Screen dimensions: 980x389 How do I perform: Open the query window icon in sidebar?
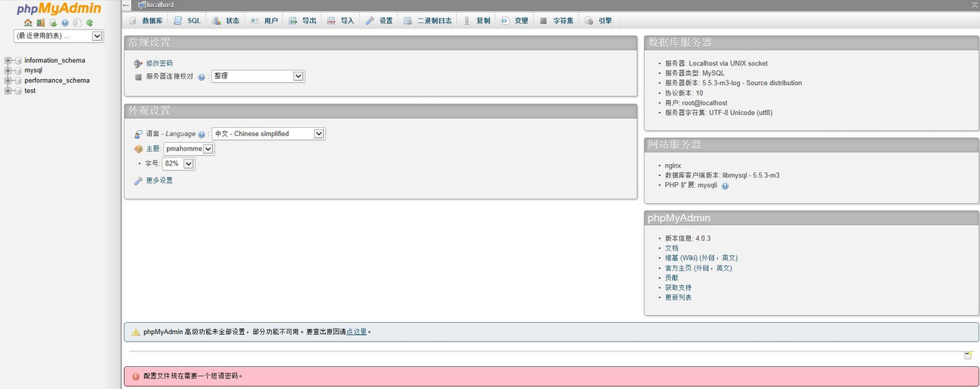point(53,23)
